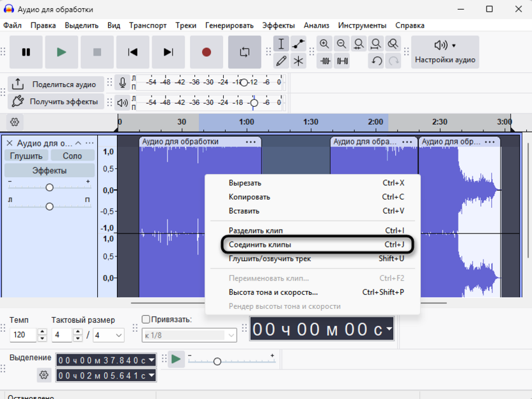Select the Envelope tool
Screen dimensions: 532x399
(299, 44)
